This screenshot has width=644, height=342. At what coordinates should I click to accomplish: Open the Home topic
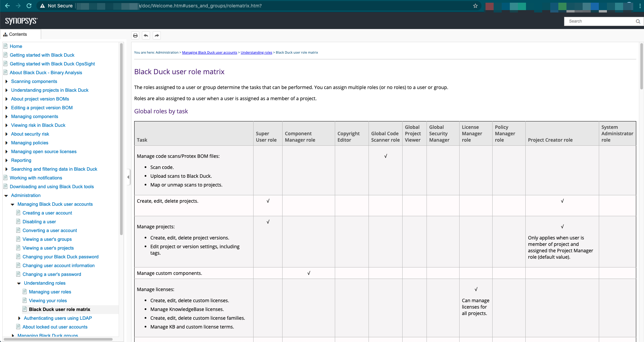point(16,46)
